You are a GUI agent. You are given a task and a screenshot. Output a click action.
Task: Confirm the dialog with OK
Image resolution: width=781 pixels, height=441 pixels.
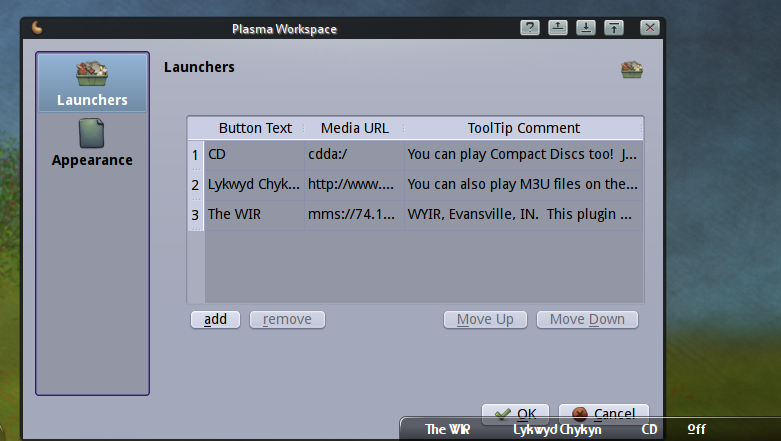coord(516,412)
